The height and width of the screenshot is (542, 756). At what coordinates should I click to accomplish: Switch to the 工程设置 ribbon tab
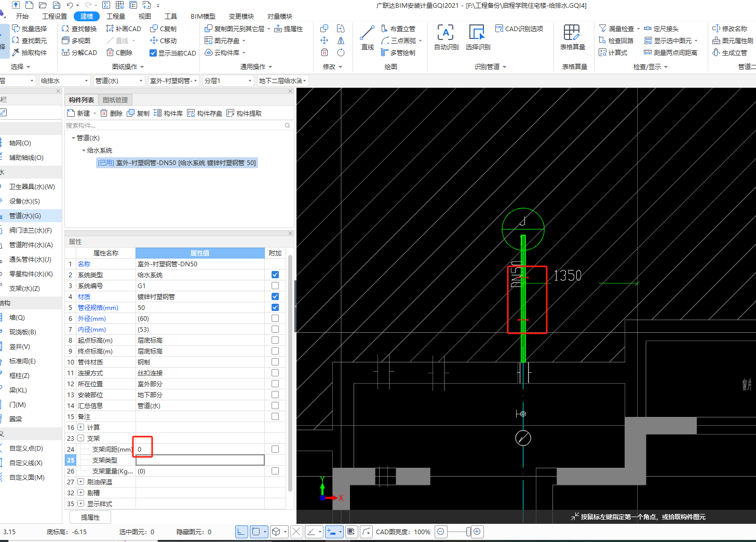point(55,16)
